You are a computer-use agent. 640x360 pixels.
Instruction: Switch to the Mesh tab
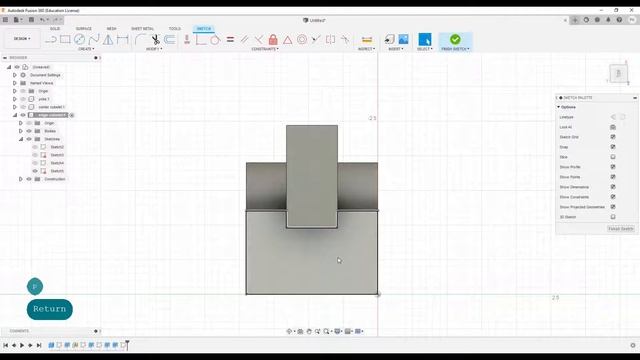[111, 29]
